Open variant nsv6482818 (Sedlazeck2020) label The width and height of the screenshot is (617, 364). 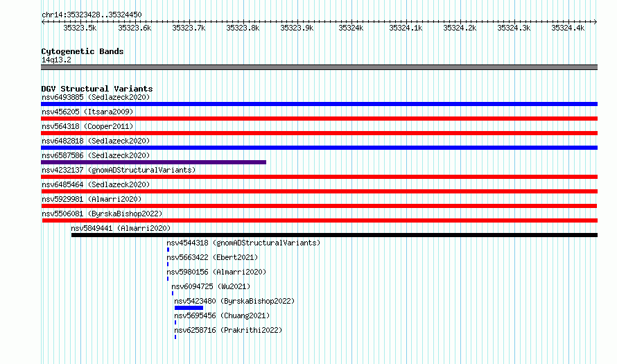(x=96, y=141)
